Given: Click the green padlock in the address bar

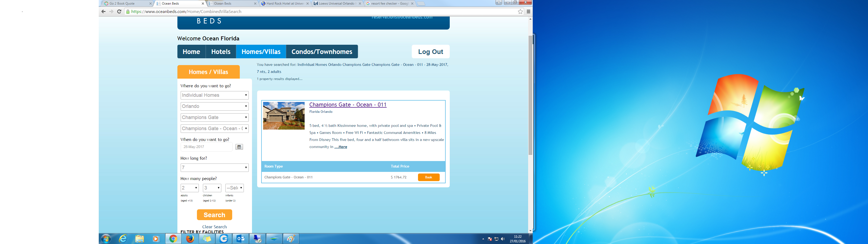Looking at the screenshot, I should coord(128,12).
